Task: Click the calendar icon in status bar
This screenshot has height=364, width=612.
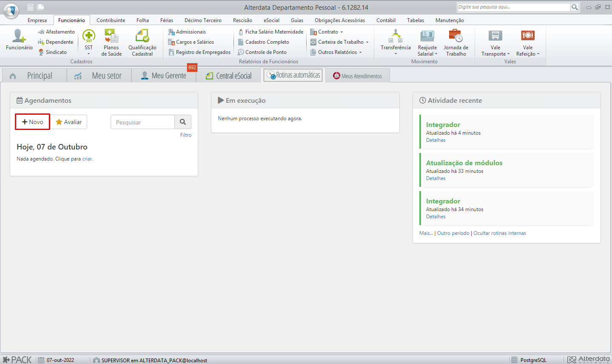Action: click(x=41, y=360)
